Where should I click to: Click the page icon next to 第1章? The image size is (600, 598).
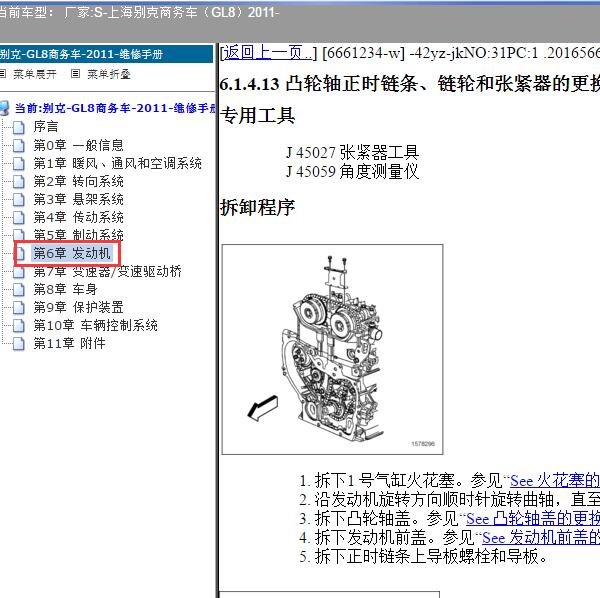tap(18, 164)
